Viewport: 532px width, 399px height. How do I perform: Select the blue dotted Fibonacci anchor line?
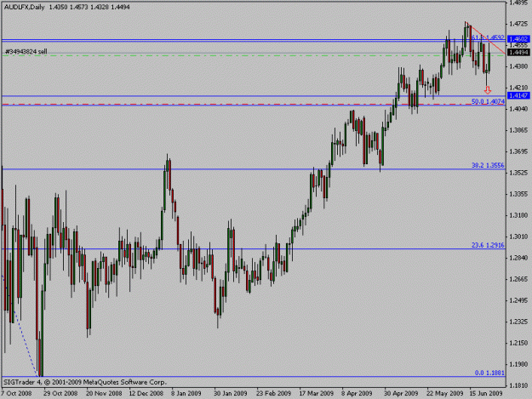20,325
